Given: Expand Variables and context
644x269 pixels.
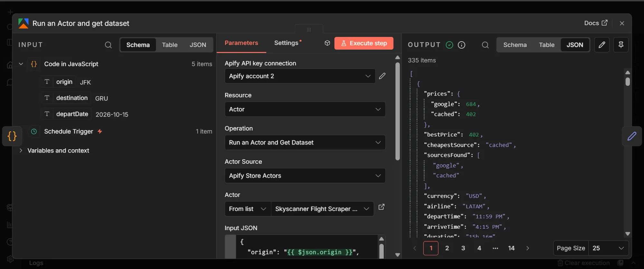Looking at the screenshot, I should 21,150.
